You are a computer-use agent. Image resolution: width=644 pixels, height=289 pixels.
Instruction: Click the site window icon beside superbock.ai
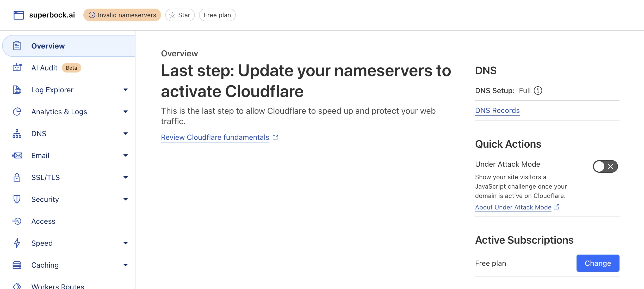point(18,15)
